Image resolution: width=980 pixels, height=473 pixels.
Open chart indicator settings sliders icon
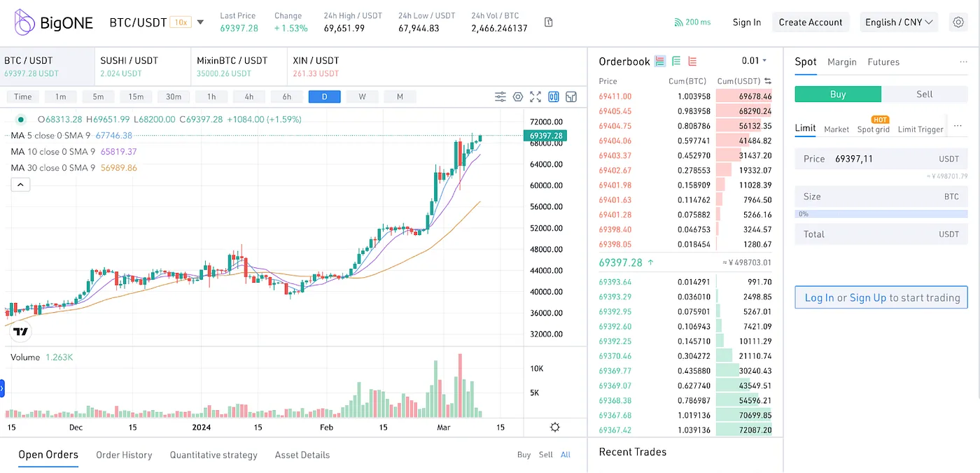500,97
